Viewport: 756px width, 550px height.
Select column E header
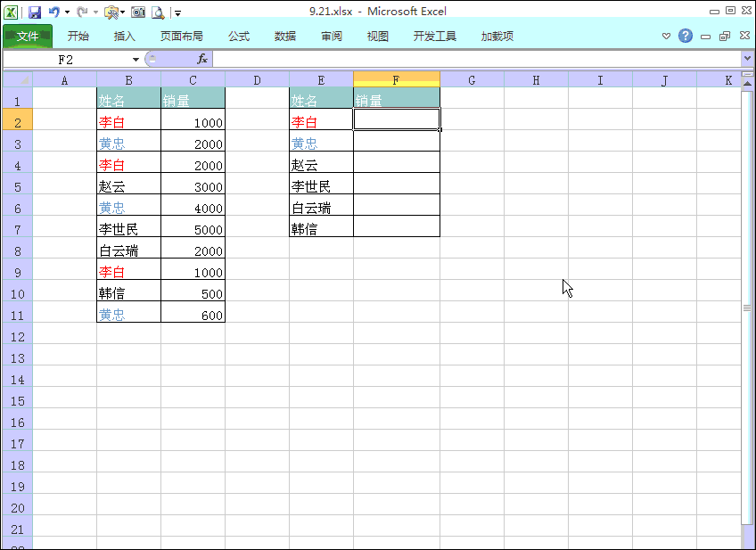pos(321,80)
